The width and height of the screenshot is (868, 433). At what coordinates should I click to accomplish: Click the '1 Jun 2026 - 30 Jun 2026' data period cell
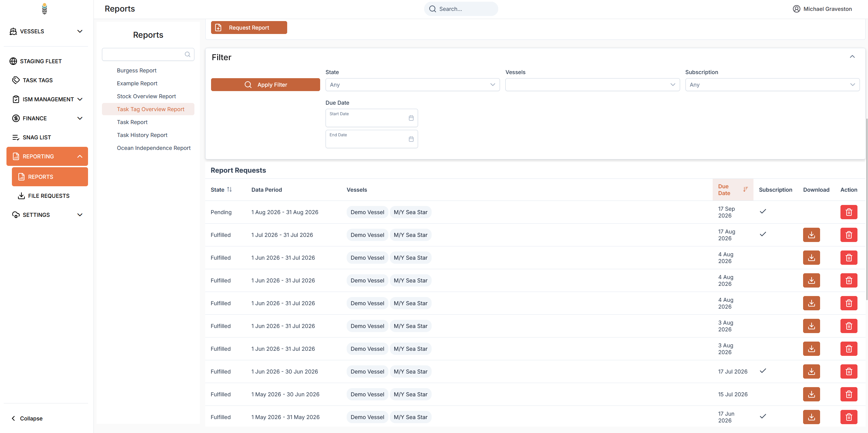tap(285, 371)
